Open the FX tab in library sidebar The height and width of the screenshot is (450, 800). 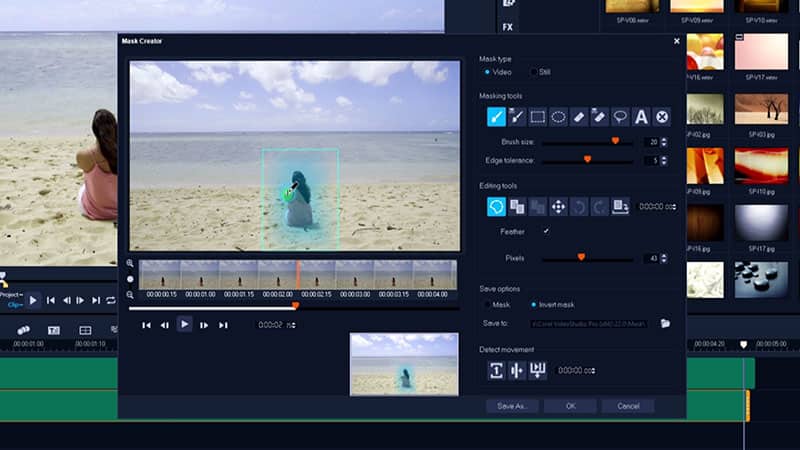[508, 27]
